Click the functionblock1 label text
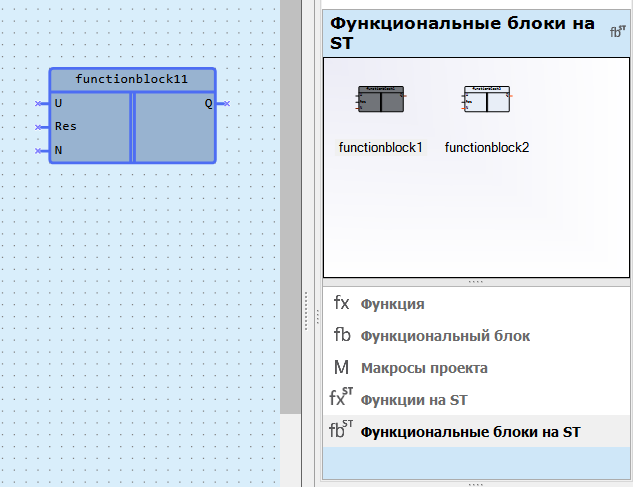Screen dimensions: 633x487 380,147
